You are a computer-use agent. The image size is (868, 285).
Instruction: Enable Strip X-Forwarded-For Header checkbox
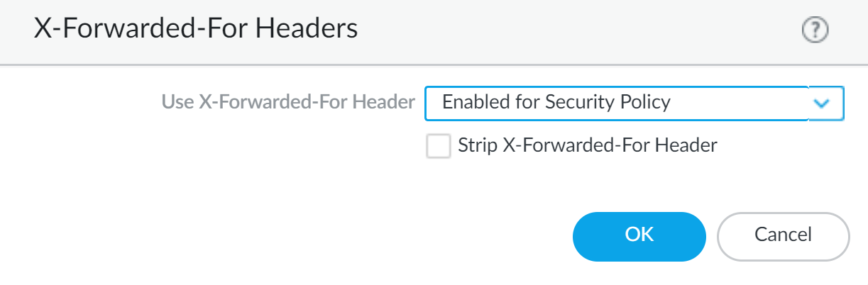(438, 147)
